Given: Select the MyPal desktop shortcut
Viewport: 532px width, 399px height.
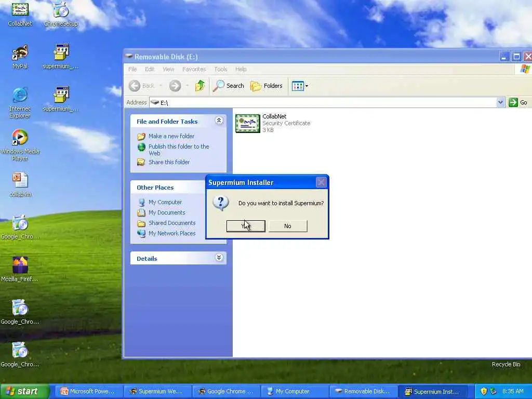Looking at the screenshot, I should coord(20,56).
